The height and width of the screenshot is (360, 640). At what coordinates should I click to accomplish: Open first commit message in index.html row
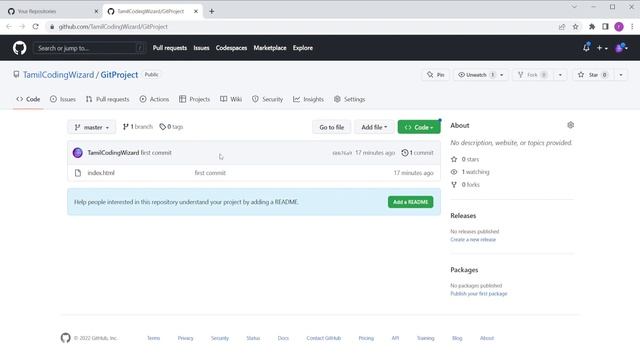point(210,173)
